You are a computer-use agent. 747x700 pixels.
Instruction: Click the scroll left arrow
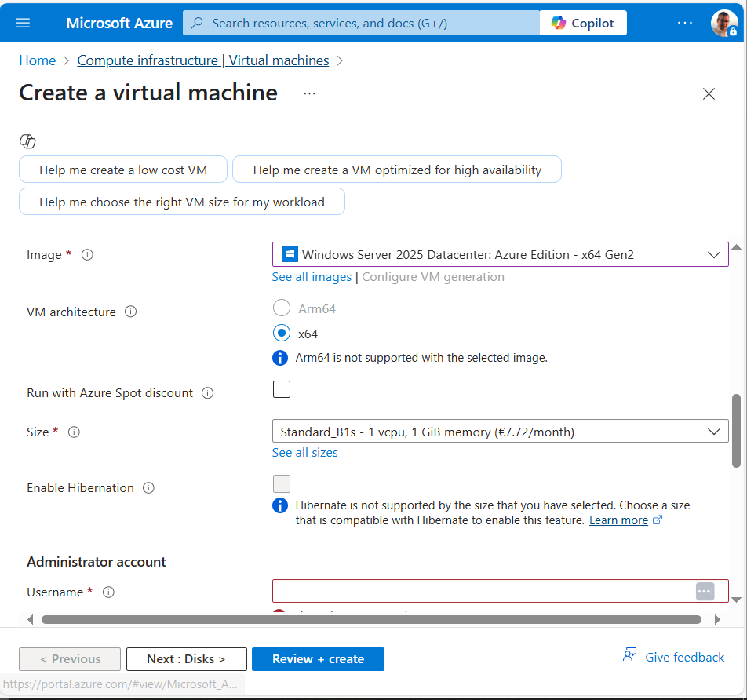tap(31, 619)
